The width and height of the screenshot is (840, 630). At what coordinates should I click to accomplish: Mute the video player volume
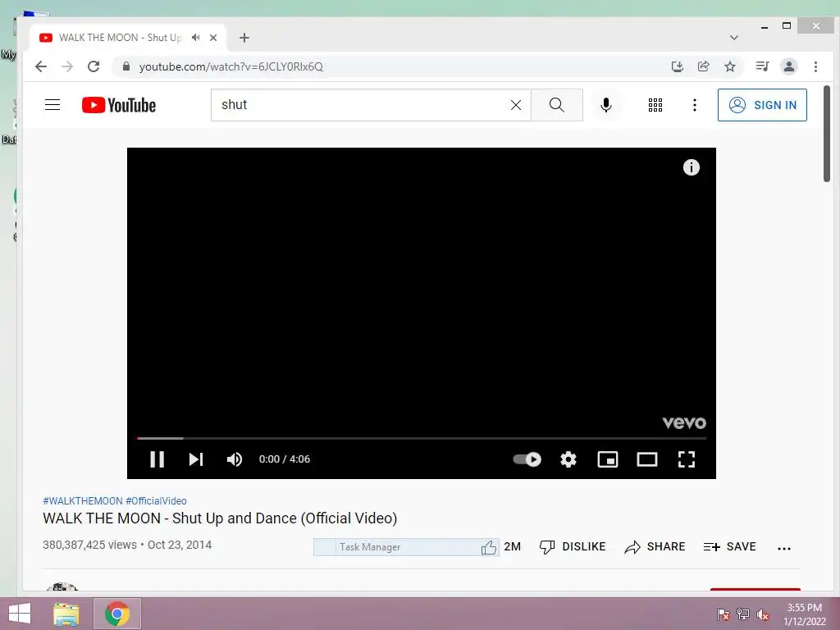click(x=235, y=459)
